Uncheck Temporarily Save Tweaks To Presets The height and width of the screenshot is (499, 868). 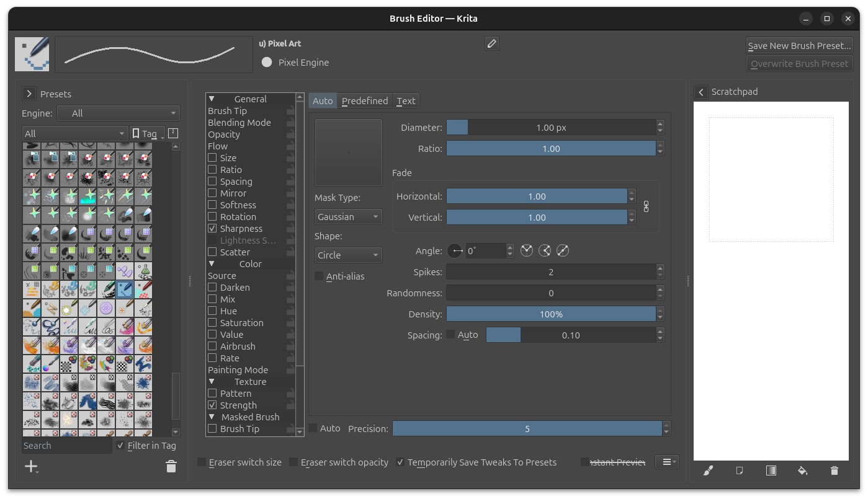(400, 462)
